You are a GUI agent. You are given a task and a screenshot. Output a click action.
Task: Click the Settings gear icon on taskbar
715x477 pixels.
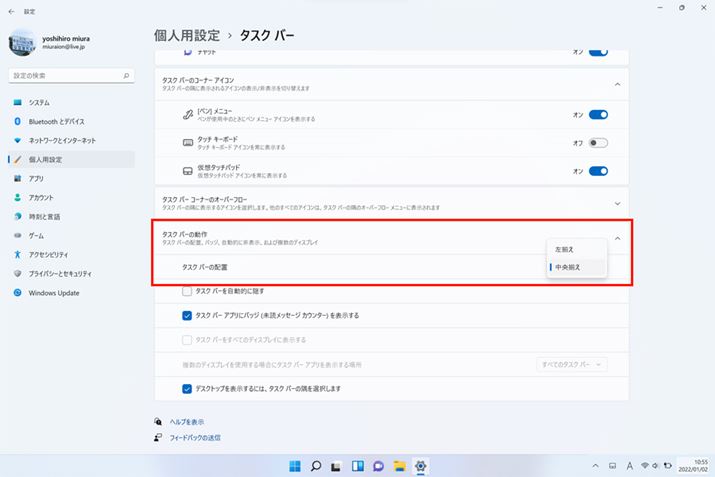421,465
